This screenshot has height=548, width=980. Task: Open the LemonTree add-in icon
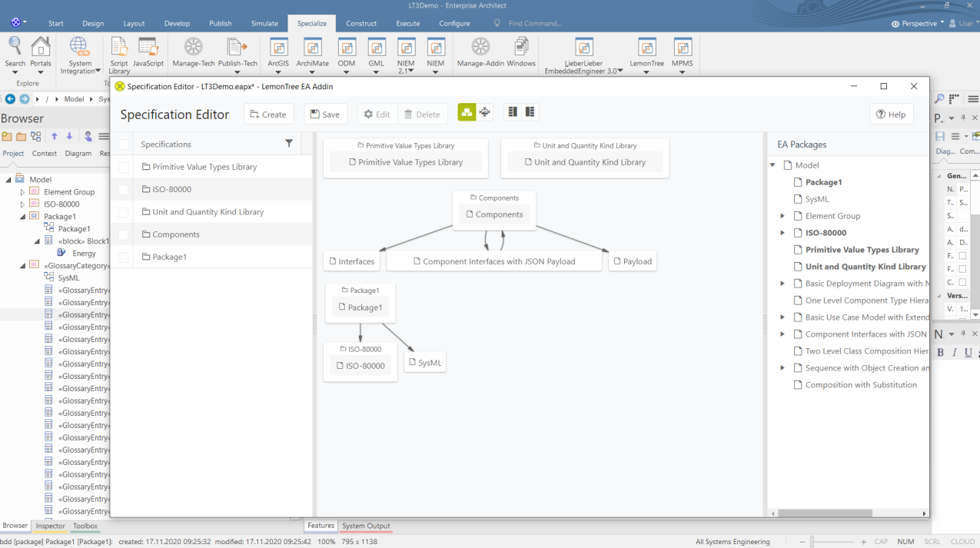[646, 48]
